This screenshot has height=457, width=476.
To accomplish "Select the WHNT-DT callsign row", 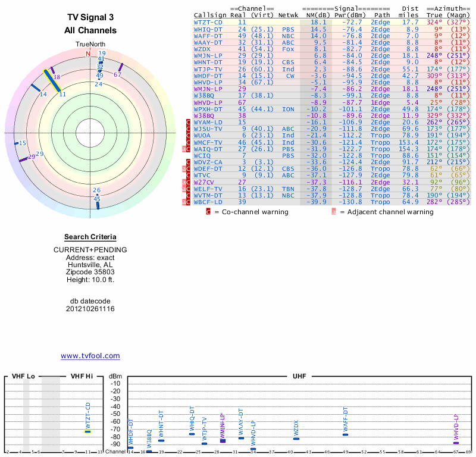I will (208, 62).
